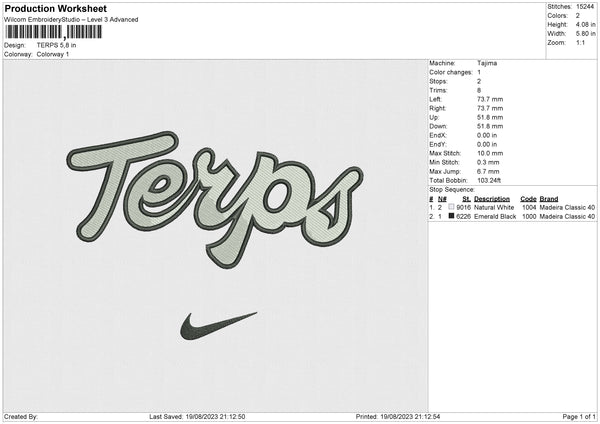Click the barcode under the worksheet title

(x=54, y=32)
